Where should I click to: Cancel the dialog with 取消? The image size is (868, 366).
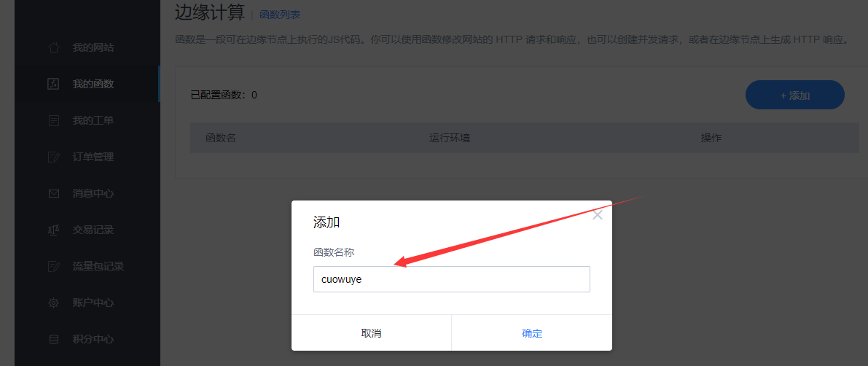coord(372,332)
